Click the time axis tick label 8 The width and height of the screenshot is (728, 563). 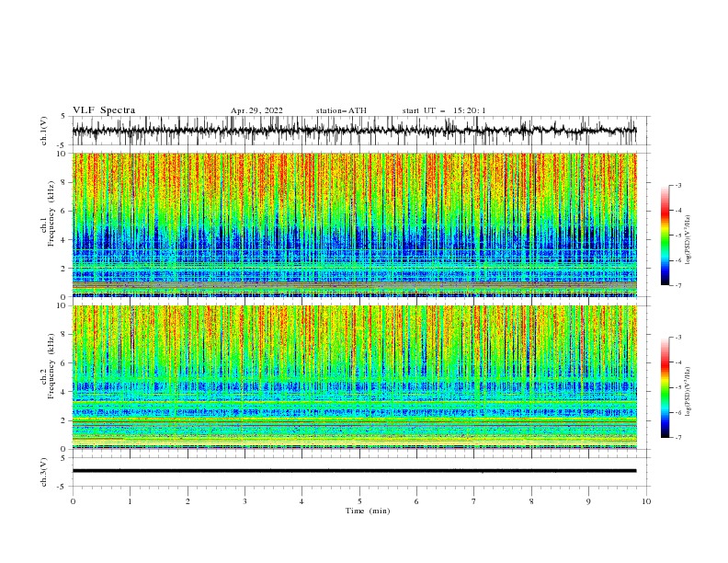pos(531,501)
